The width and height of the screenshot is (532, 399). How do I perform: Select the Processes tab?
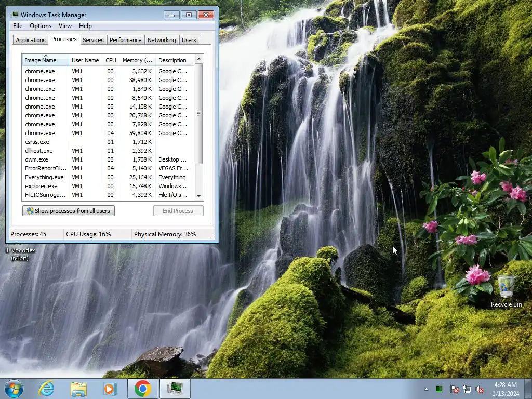coord(64,39)
